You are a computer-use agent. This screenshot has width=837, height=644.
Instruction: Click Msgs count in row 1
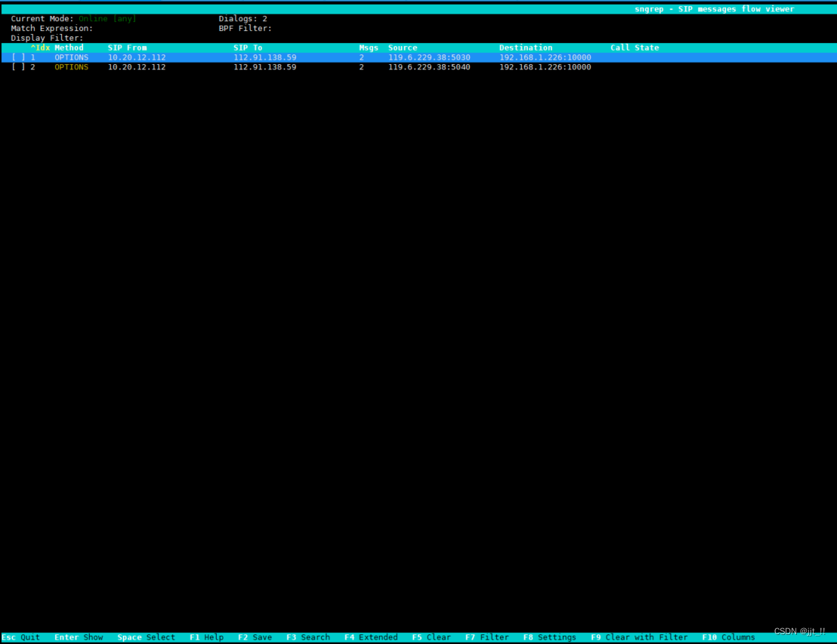(x=361, y=57)
